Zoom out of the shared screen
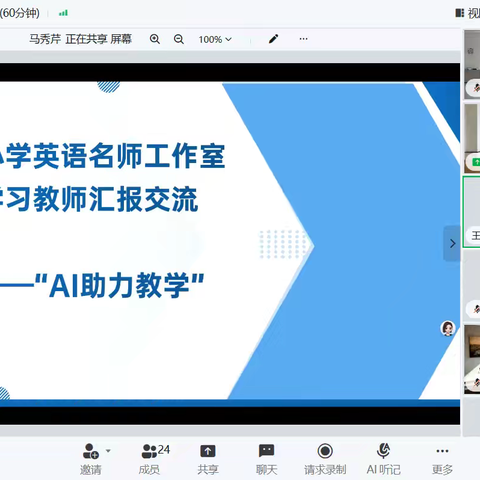The image size is (480, 480). 179,39
